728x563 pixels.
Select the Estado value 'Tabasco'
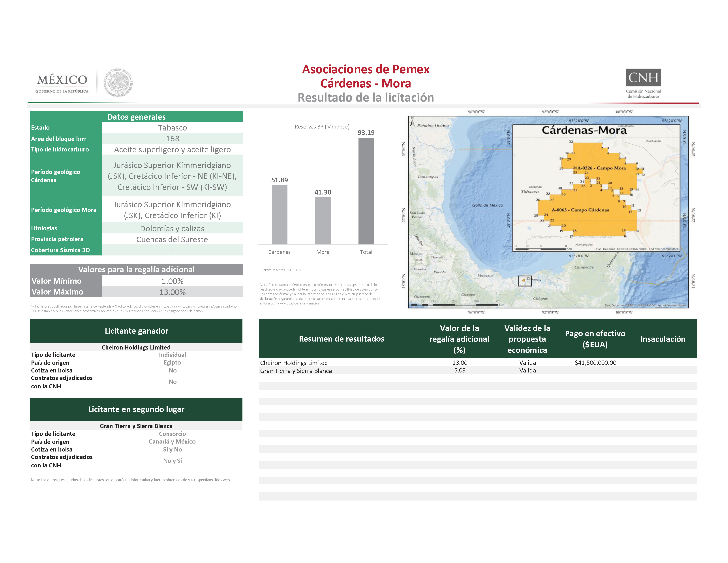click(x=172, y=128)
